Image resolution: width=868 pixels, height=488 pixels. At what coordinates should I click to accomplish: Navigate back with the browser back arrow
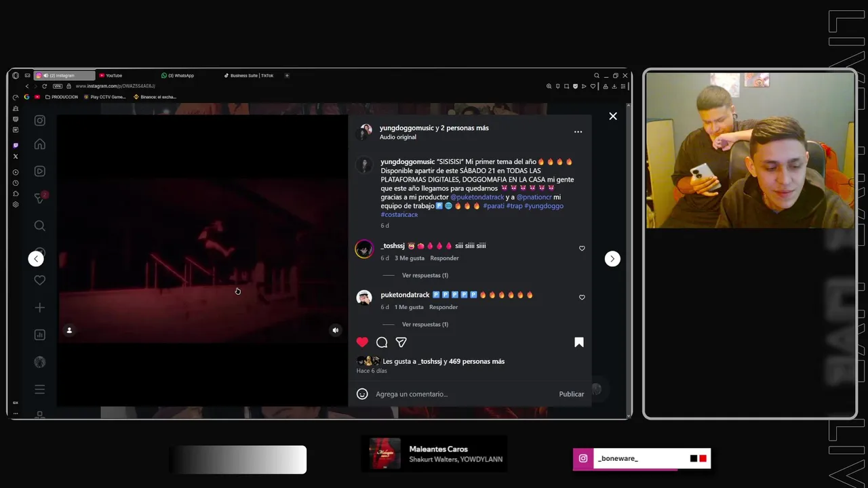pos(27,86)
